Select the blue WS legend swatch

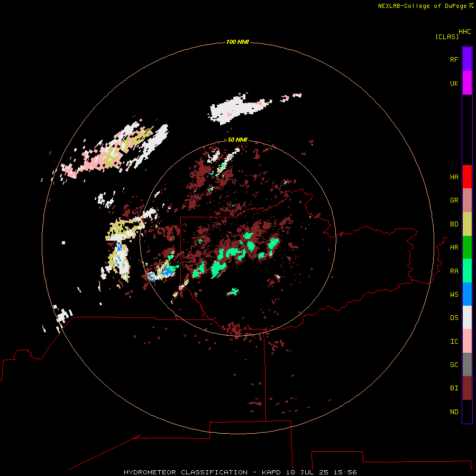pyautogui.click(x=467, y=294)
